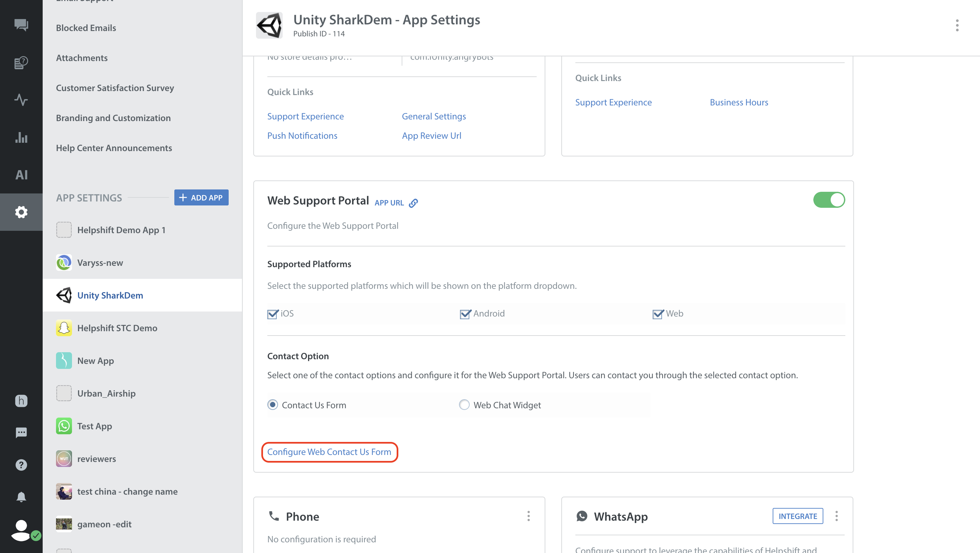Viewport: 980px width, 553px height.
Task: Click the AI sidebar icon
Action: point(21,175)
